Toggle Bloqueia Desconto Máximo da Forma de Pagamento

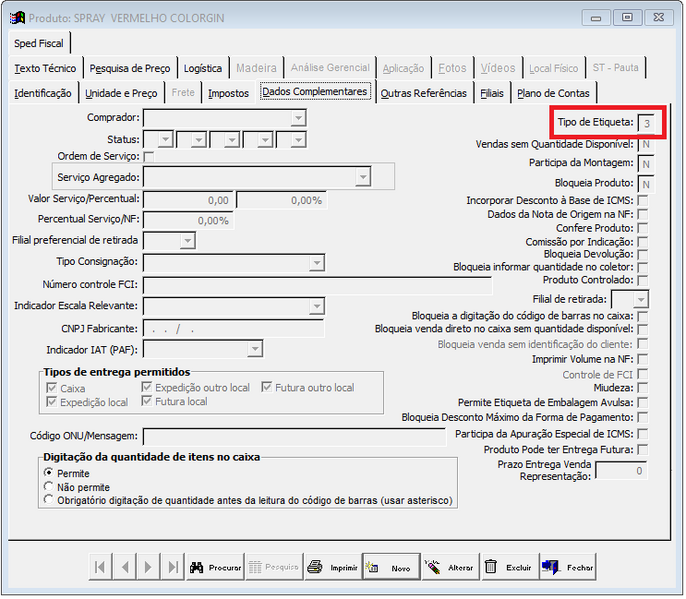pyautogui.click(x=643, y=417)
